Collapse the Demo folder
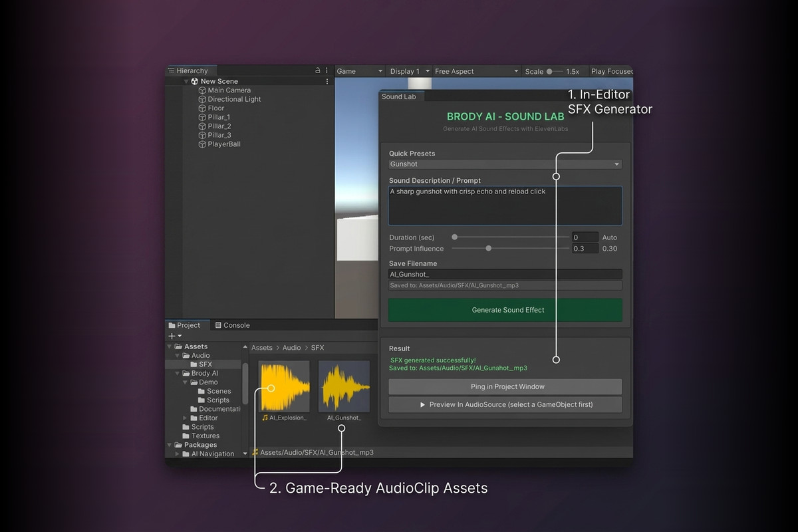This screenshot has height=532, width=798. pyautogui.click(x=186, y=382)
